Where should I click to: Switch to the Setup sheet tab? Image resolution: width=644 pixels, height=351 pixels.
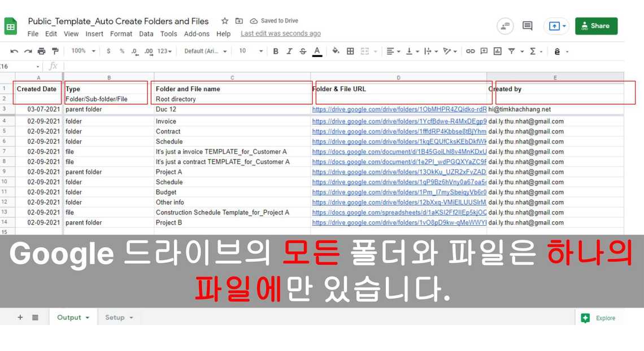pos(119,318)
